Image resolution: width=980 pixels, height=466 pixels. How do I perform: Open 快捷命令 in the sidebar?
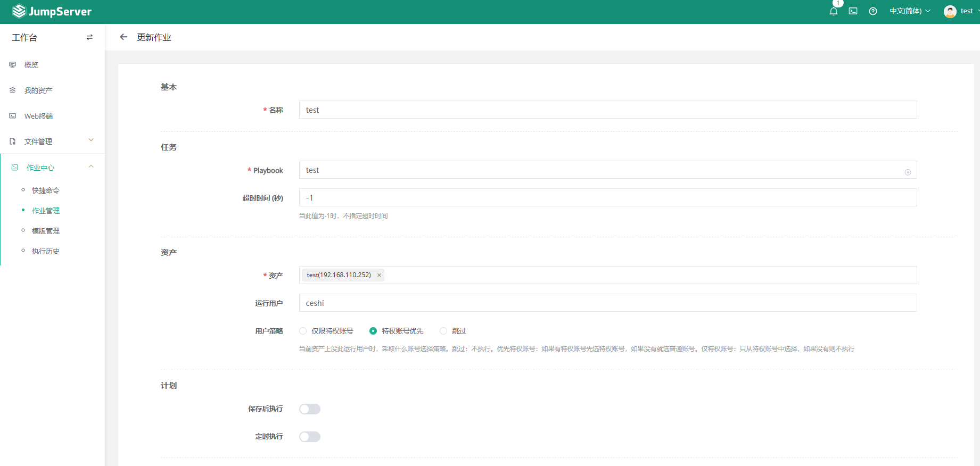click(x=46, y=190)
